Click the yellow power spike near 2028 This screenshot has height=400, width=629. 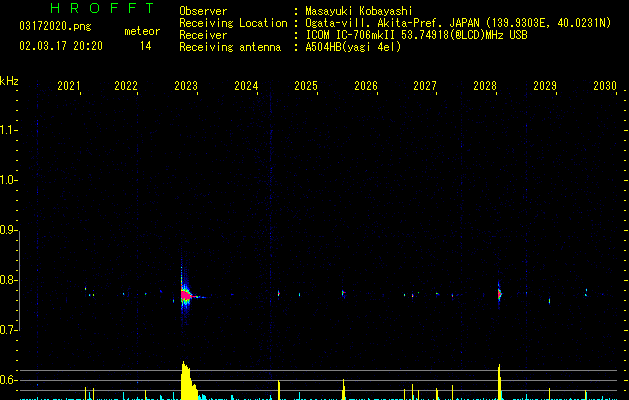[x=499, y=382]
